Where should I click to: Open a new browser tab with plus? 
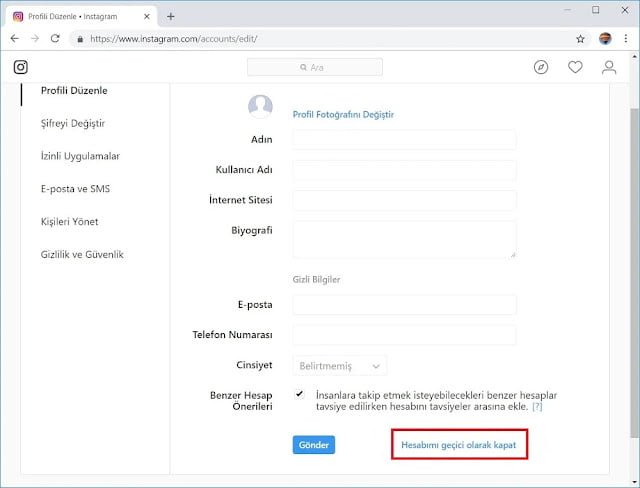(171, 16)
